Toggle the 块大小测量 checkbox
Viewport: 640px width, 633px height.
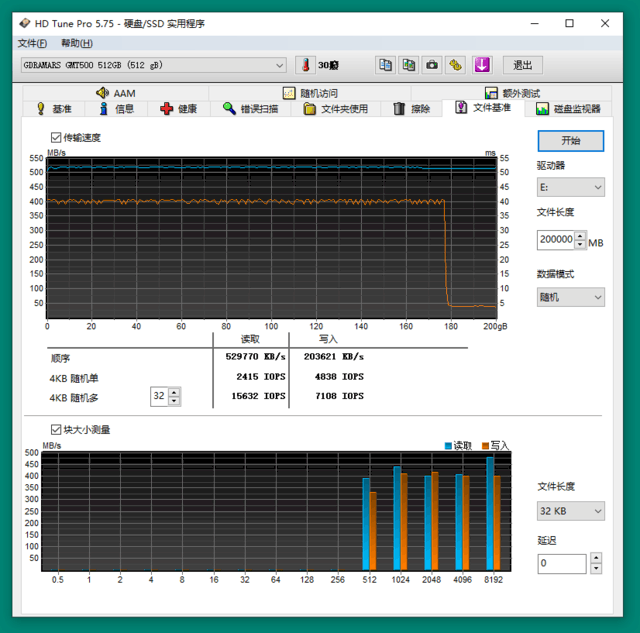point(56,430)
